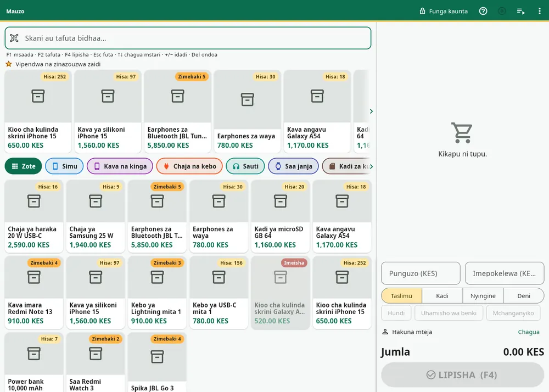Add Chaja ya haraka 20 W USB-C to cart

point(34,216)
